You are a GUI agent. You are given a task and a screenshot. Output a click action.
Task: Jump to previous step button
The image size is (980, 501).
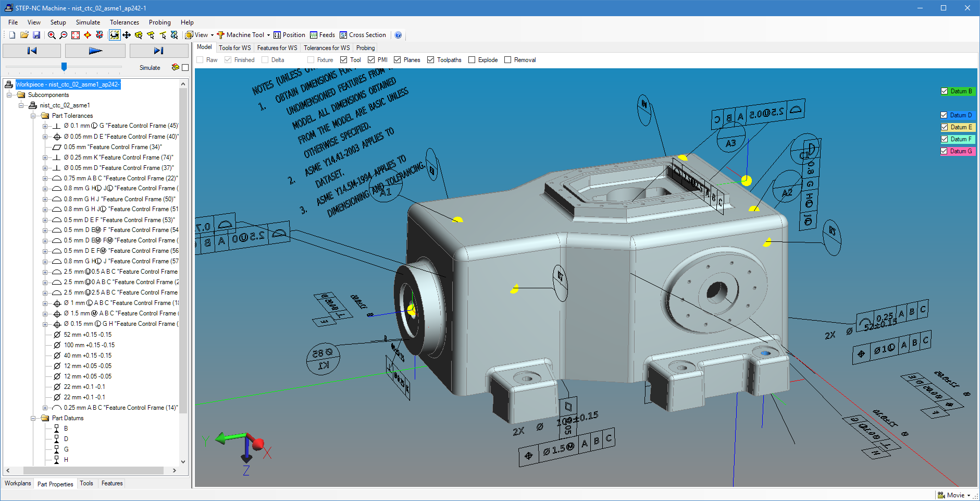[32, 51]
